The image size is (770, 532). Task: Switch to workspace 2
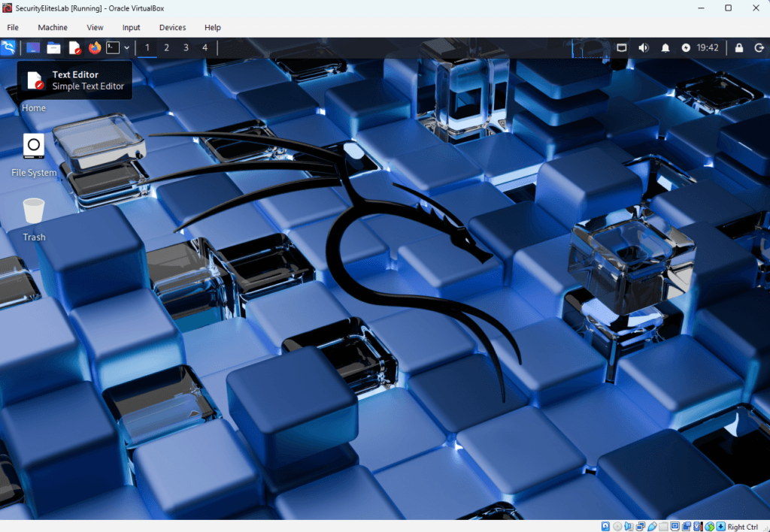coord(166,47)
